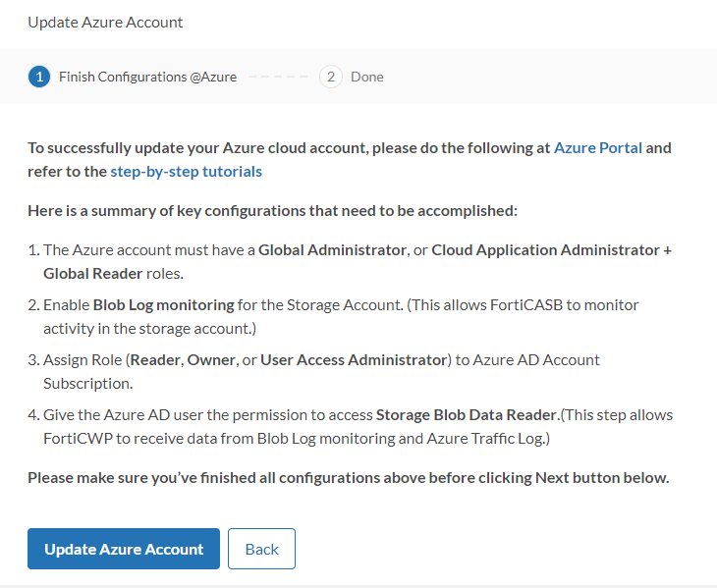Viewport: 717px width, 588px height.
Task: Open the step-by-step tutorials link
Action: (x=186, y=171)
